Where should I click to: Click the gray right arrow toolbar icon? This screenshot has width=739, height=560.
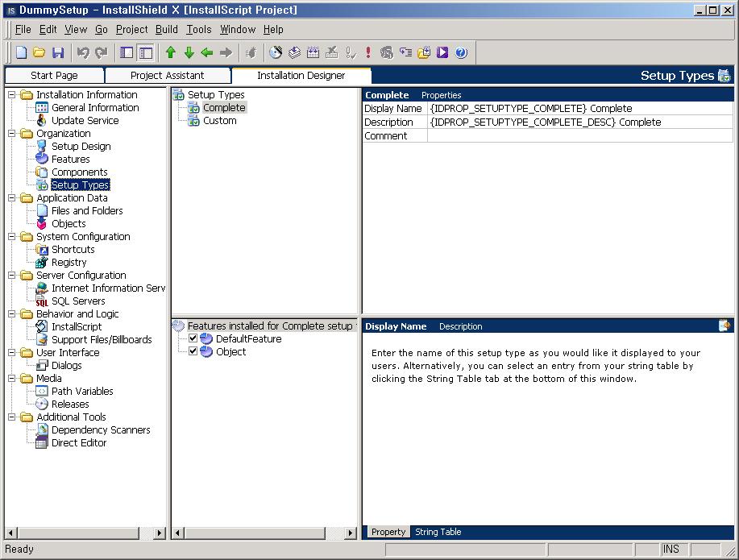coord(226,52)
